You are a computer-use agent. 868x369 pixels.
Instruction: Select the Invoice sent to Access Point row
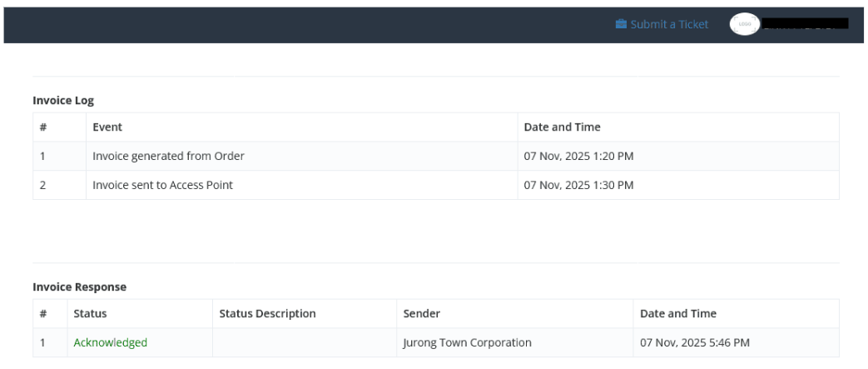pyautogui.click(x=162, y=185)
